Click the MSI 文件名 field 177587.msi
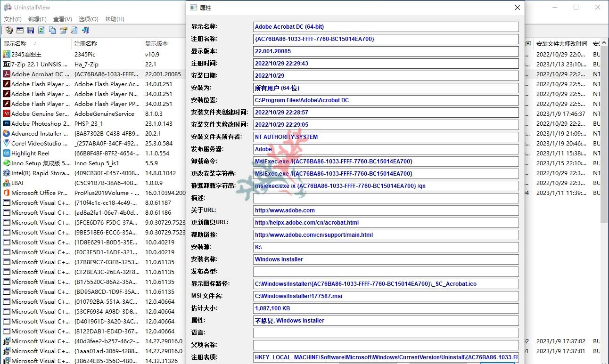The height and width of the screenshot is (364, 609). [386, 296]
